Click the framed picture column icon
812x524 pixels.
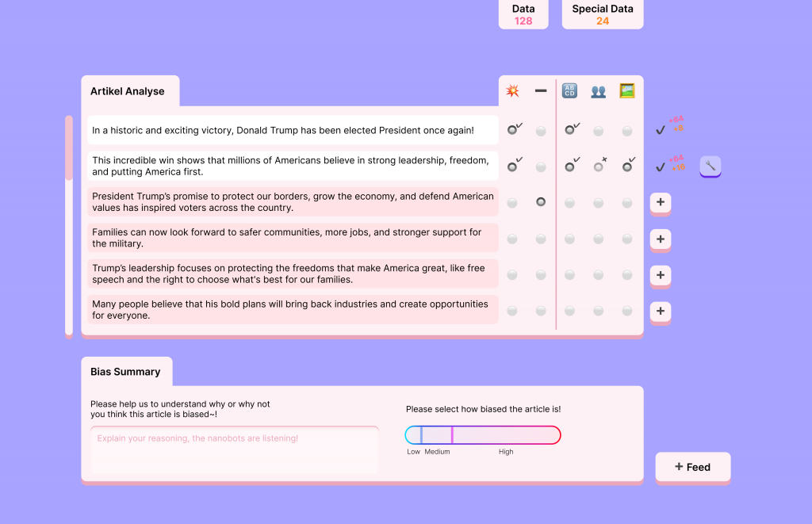pos(627,91)
